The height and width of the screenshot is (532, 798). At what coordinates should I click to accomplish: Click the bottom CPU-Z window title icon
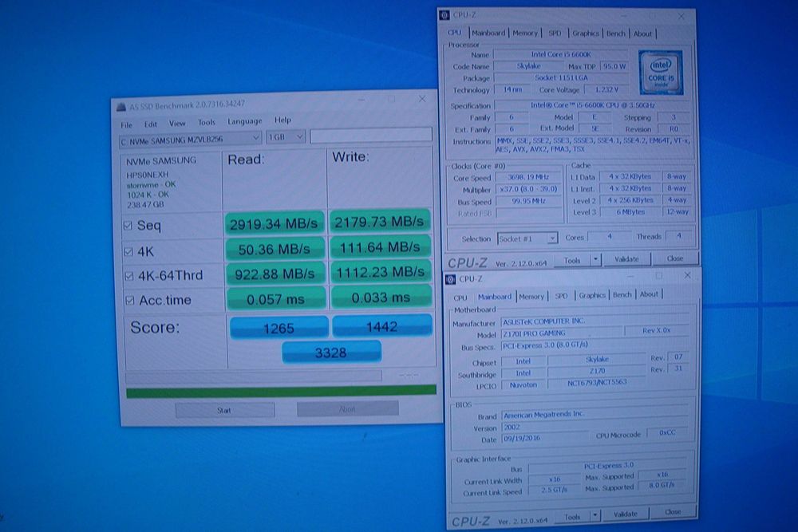(x=450, y=279)
